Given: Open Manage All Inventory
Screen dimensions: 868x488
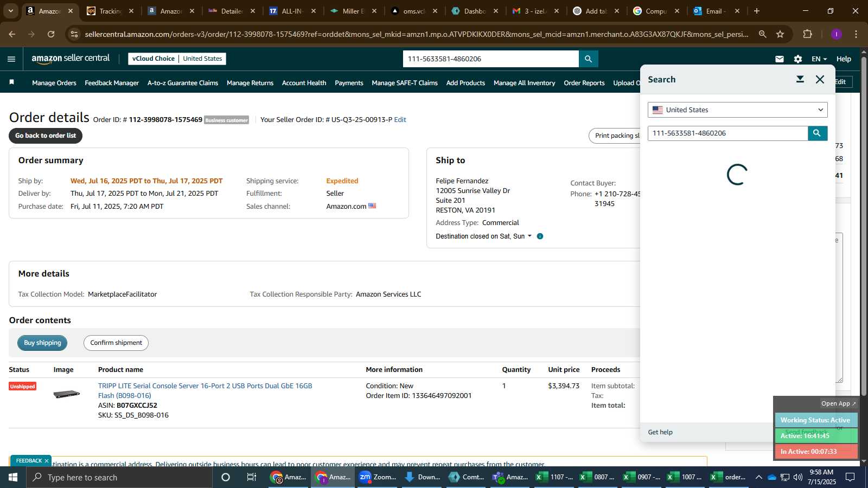Looking at the screenshot, I should [525, 83].
